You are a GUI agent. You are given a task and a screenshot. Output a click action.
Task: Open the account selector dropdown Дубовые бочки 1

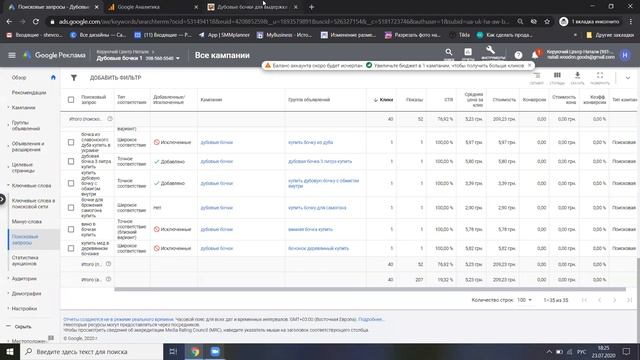click(138, 58)
